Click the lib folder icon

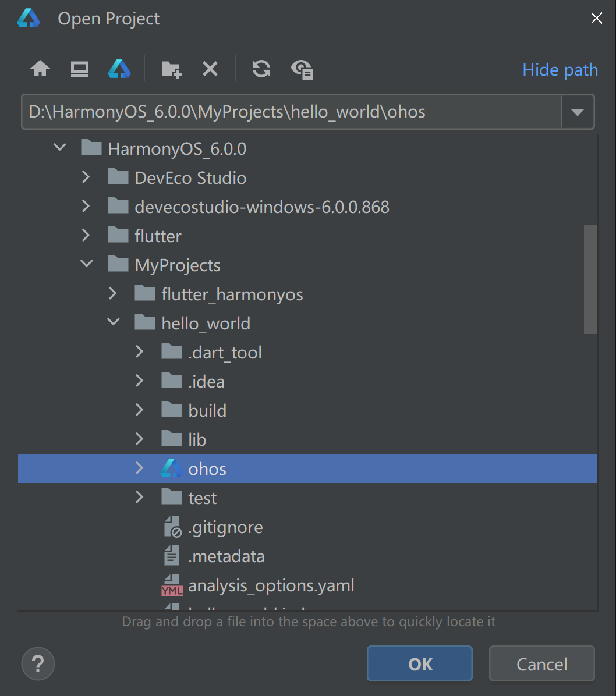click(171, 438)
